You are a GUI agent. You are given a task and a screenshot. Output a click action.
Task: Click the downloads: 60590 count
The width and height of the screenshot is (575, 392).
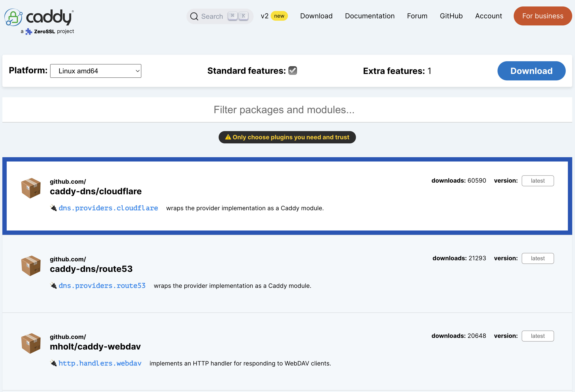click(459, 181)
